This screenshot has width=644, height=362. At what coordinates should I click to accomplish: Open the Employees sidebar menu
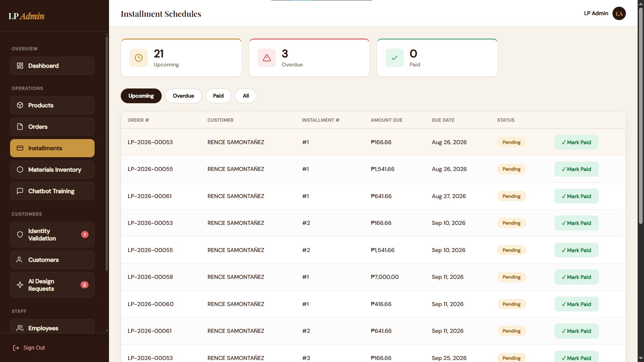pyautogui.click(x=52, y=327)
